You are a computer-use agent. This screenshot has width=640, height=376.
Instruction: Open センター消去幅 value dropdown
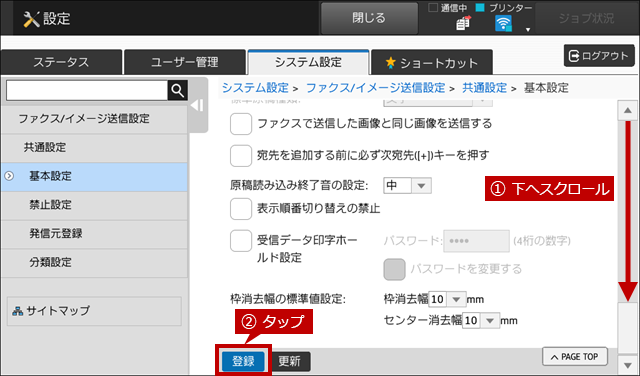pyautogui.click(x=481, y=320)
